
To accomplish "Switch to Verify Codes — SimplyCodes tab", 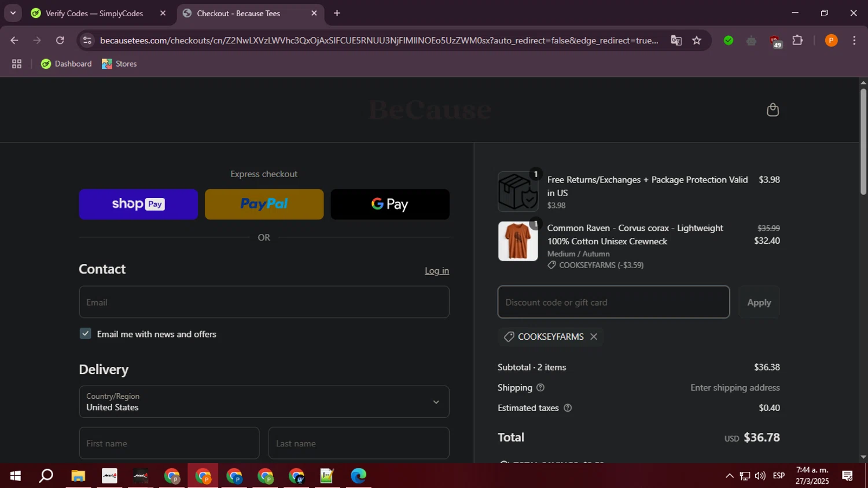I will tap(94, 13).
